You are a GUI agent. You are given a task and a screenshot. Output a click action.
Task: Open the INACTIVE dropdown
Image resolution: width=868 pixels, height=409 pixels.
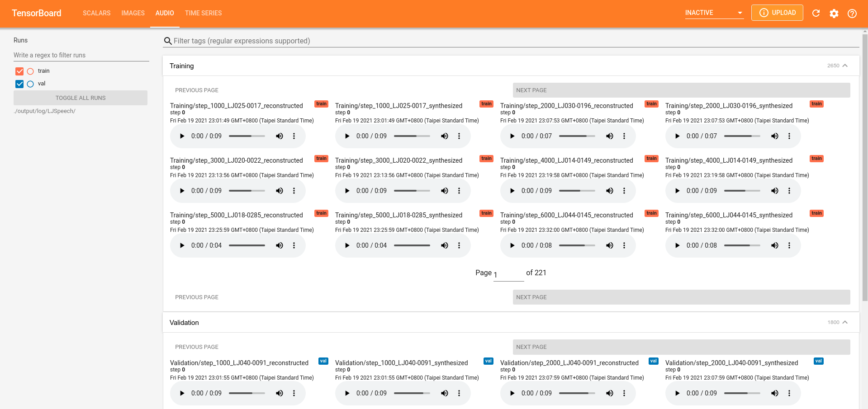click(x=714, y=12)
